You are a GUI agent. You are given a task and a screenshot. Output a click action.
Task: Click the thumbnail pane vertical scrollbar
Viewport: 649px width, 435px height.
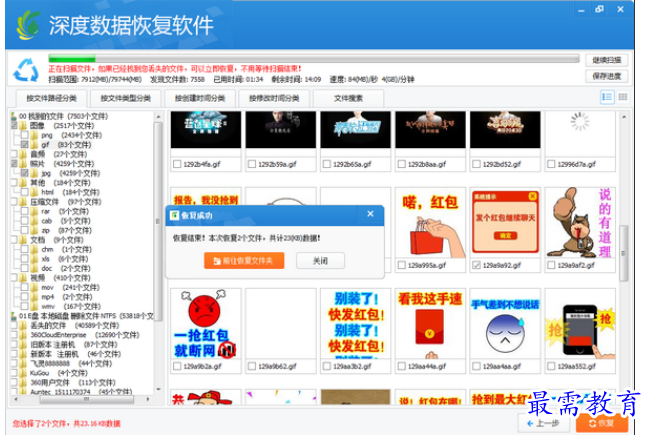[x=624, y=252]
